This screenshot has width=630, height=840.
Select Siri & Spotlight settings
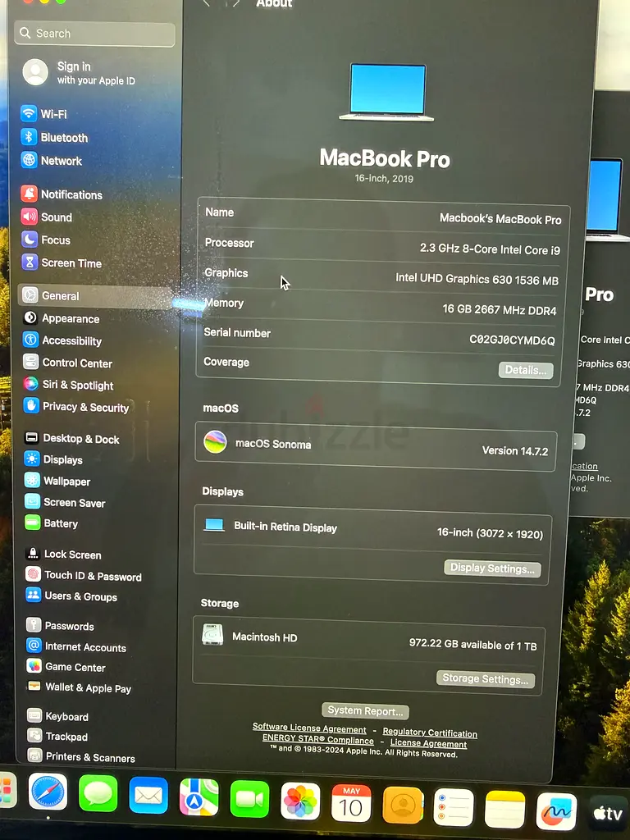coord(68,385)
